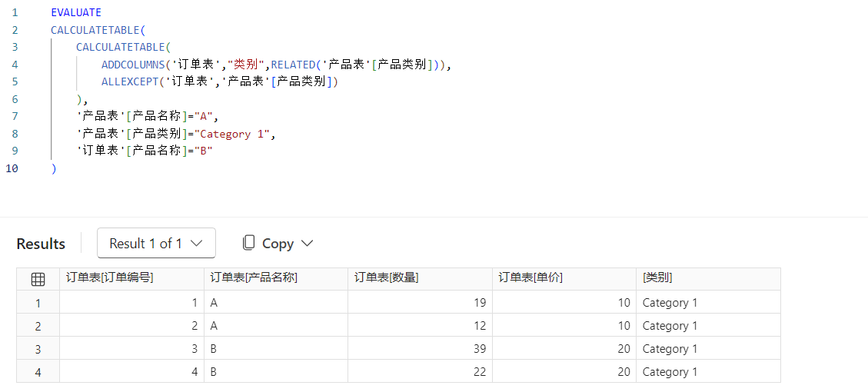Viewport: 868px width, 392px height.
Task: Click the EVALUATE keyword on line 1
Action: [x=76, y=12]
